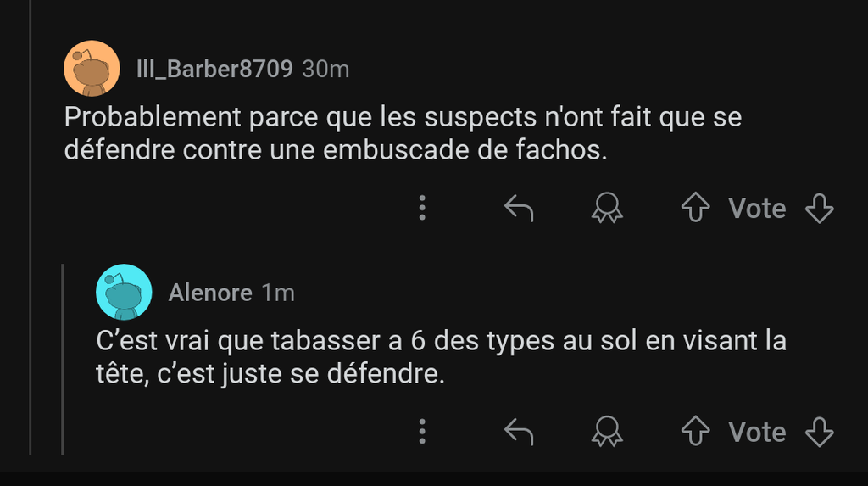Viewport: 868px width, 486px height.
Task: Click Alenore's teal avatar
Action: point(124,292)
